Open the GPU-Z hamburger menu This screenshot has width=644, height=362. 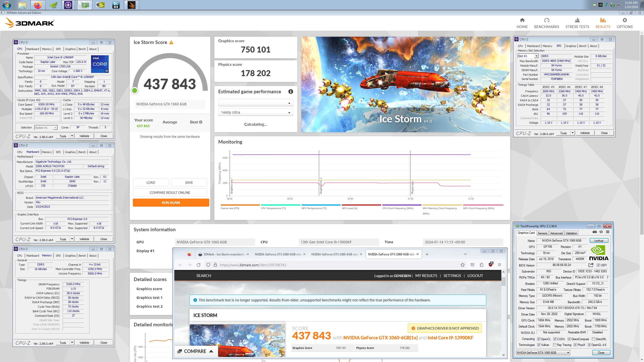click(608, 232)
